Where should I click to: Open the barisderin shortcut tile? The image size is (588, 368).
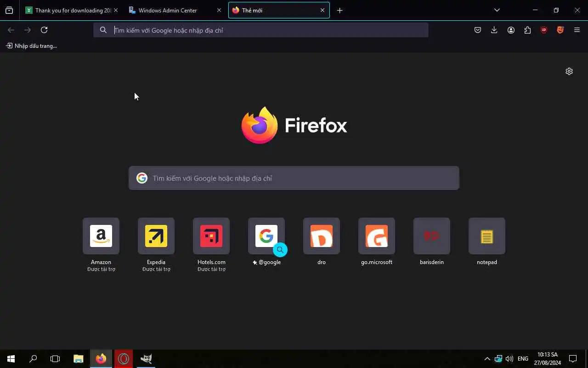pyautogui.click(x=432, y=236)
